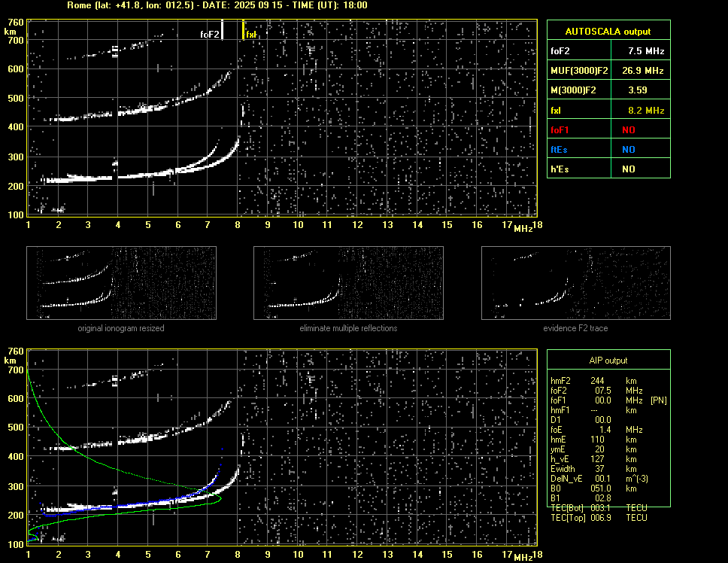
Task: Click the 'evidence F2 trace' caption
Action: click(575, 328)
